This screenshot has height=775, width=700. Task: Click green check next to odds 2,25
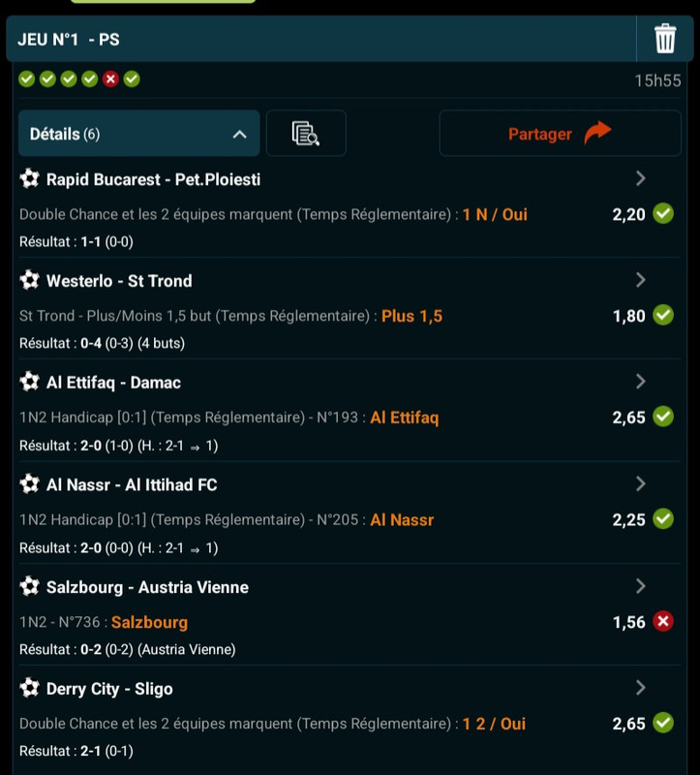tap(663, 519)
